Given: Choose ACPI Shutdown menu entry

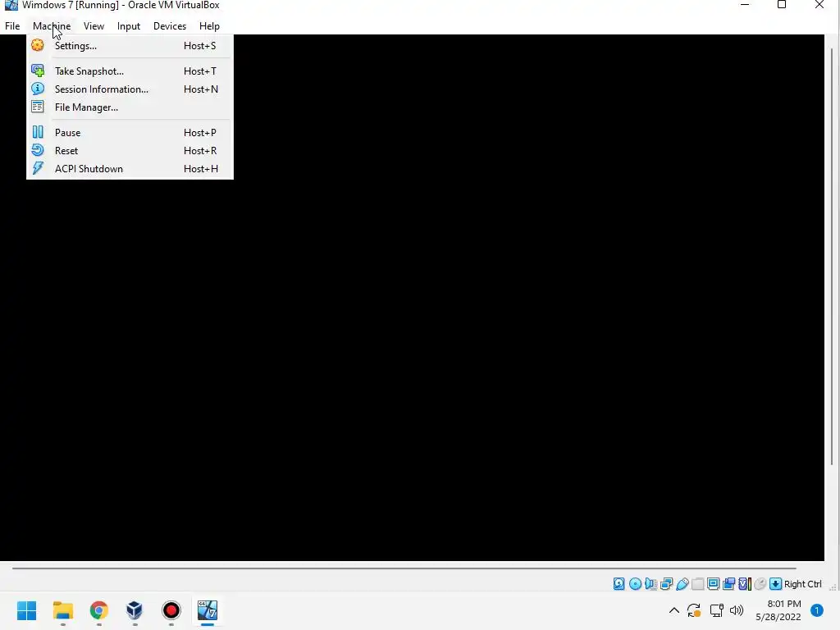Looking at the screenshot, I should (129, 169).
